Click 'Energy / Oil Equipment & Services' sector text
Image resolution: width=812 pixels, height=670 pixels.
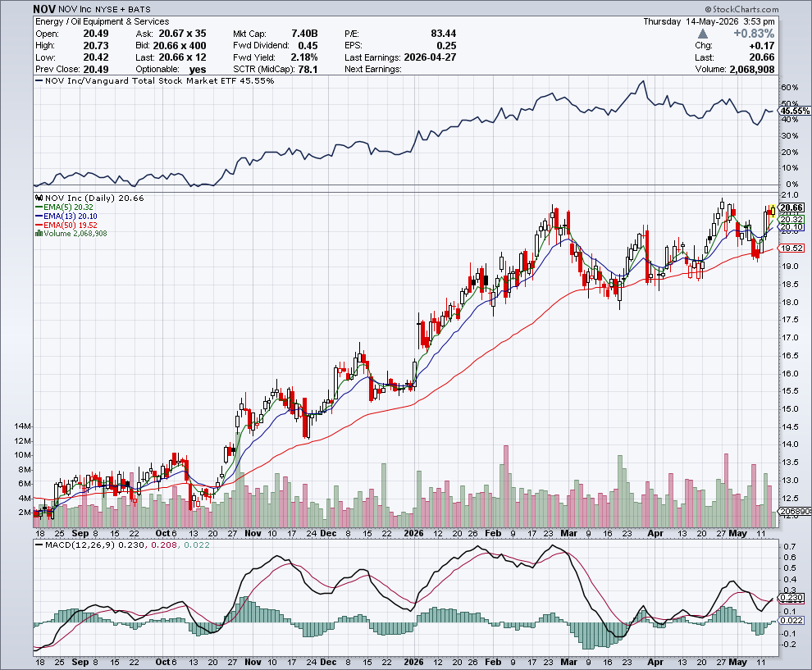[x=102, y=22]
